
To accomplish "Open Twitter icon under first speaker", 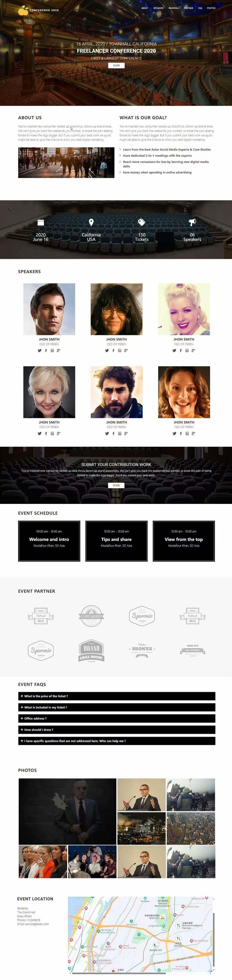I will pos(39,350).
